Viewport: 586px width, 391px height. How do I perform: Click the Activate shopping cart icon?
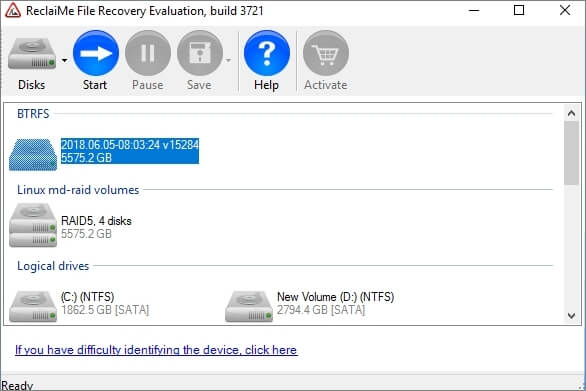(x=326, y=53)
